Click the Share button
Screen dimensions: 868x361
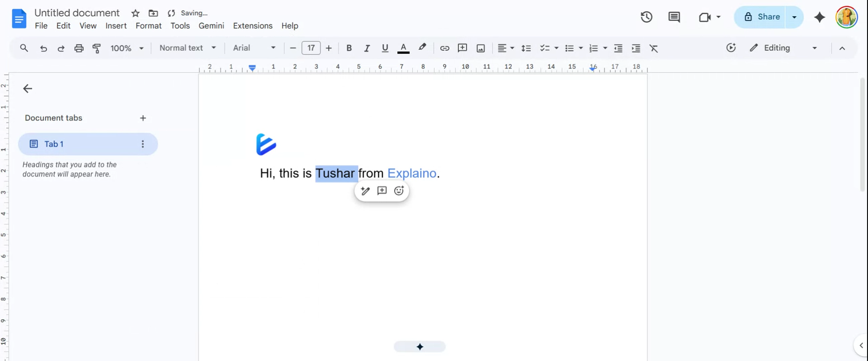(761, 17)
